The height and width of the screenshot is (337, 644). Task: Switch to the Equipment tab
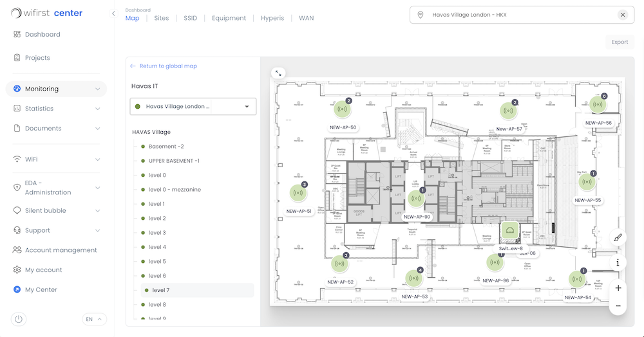[x=229, y=18]
